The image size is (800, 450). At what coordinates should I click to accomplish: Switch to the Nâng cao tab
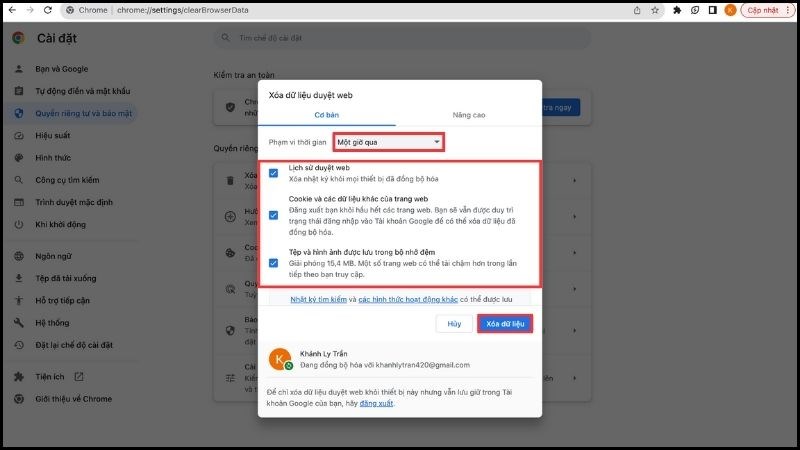coord(468,115)
